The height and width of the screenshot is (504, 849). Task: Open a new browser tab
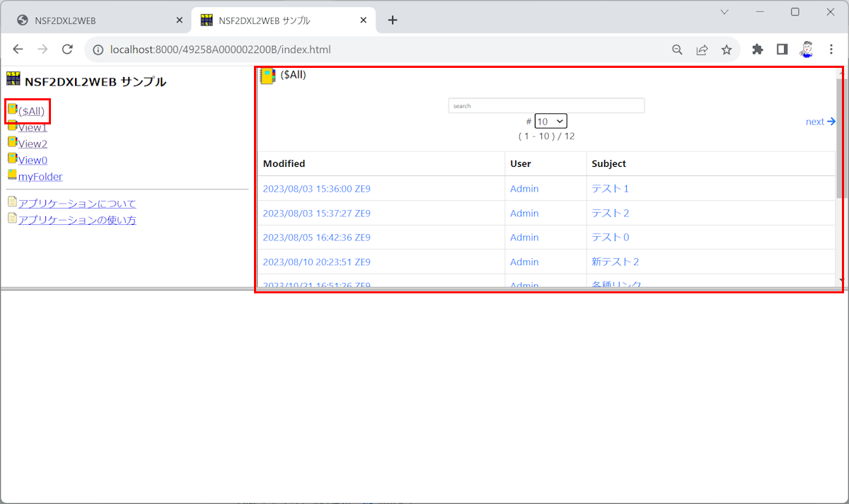[x=393, y=20]
